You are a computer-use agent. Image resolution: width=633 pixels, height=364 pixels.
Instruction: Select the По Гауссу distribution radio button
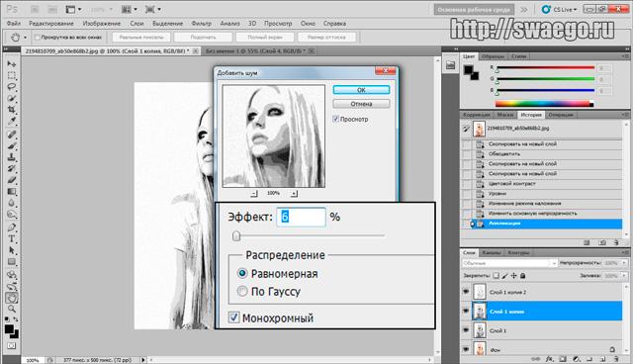pos(242,291)
